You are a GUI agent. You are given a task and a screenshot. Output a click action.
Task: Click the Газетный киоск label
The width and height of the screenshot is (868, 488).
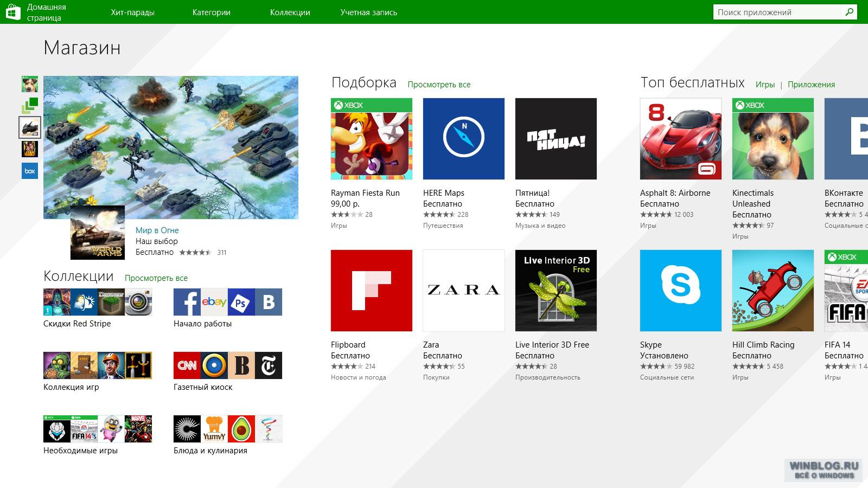203,387
